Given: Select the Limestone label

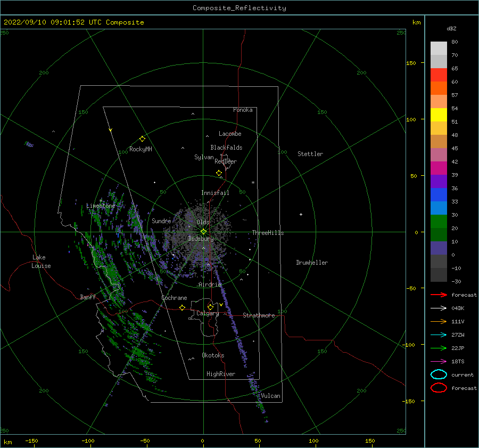Looking at the screenshot, I should click(x=101, y=206).
